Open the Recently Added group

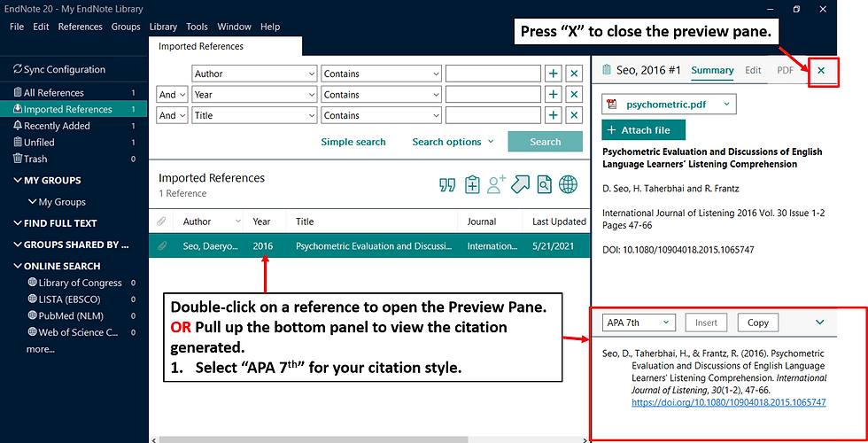74,126
